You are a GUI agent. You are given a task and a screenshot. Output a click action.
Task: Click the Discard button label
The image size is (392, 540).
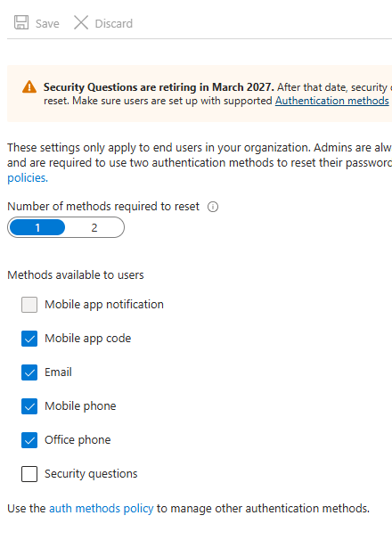114,23
